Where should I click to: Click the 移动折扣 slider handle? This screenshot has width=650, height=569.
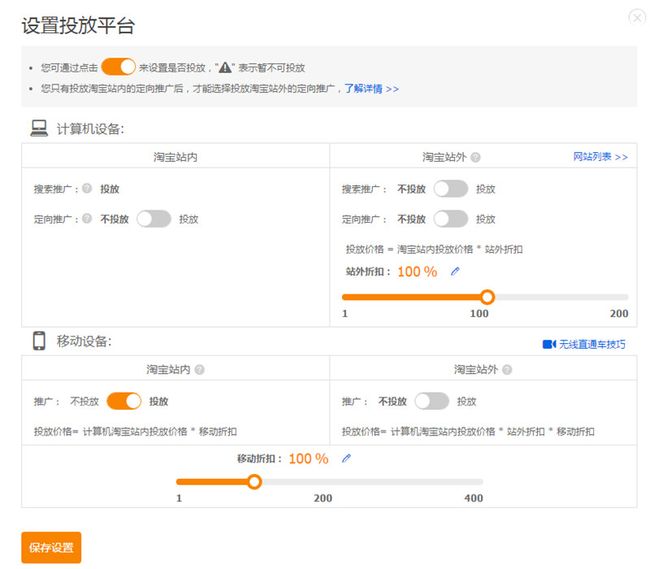click(x=254, y=482)
